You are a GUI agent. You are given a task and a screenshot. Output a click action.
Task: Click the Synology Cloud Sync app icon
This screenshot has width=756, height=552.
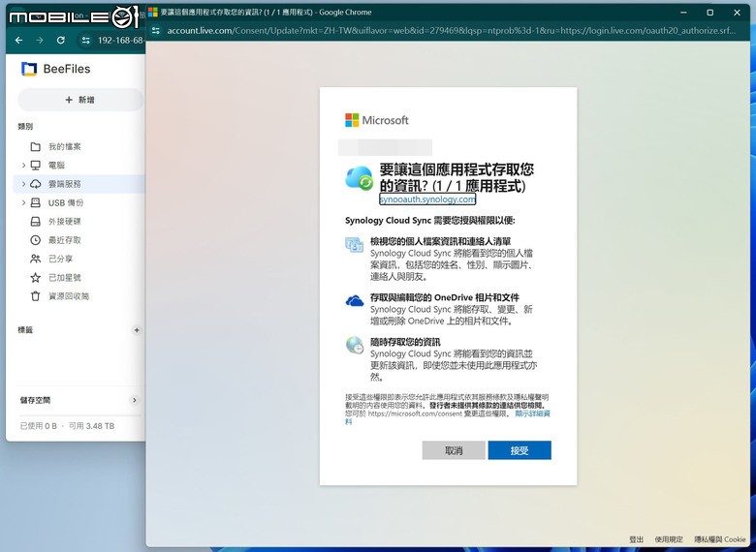pyautogui.click(x=360, y=178)
